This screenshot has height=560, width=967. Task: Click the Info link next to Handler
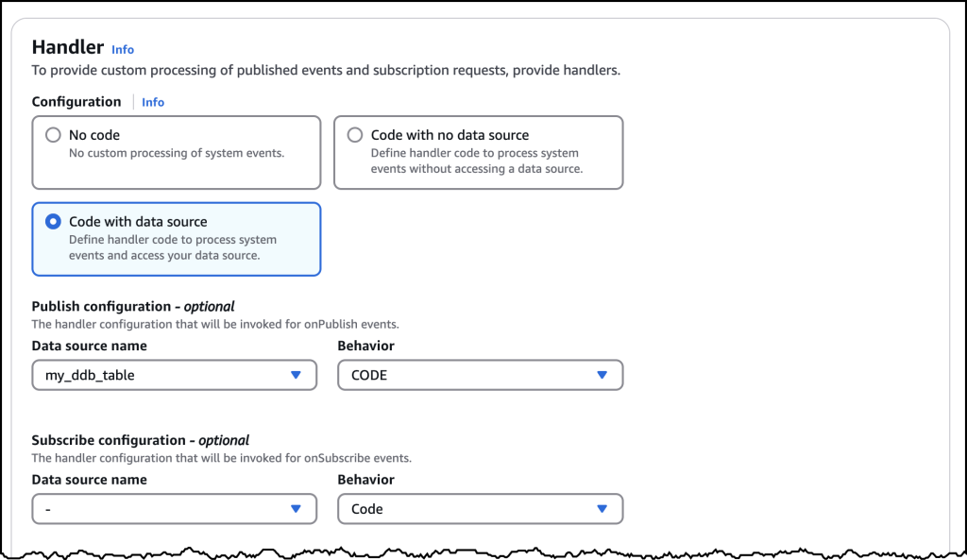(x=122, y=49)
